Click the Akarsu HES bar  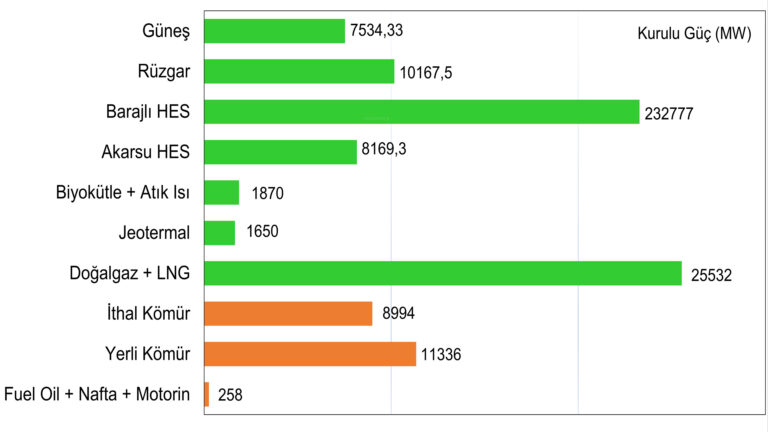(x=280, y=152)
